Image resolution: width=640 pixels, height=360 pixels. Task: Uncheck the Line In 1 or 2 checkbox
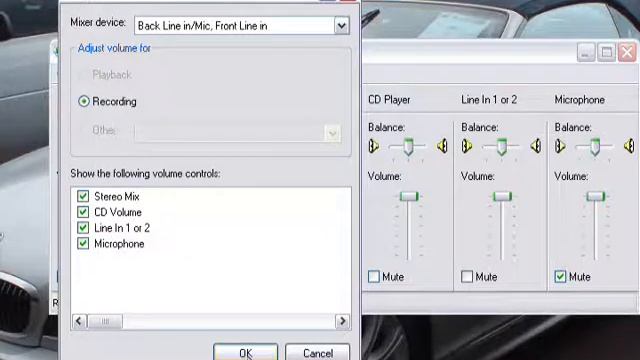coord(83,228)
